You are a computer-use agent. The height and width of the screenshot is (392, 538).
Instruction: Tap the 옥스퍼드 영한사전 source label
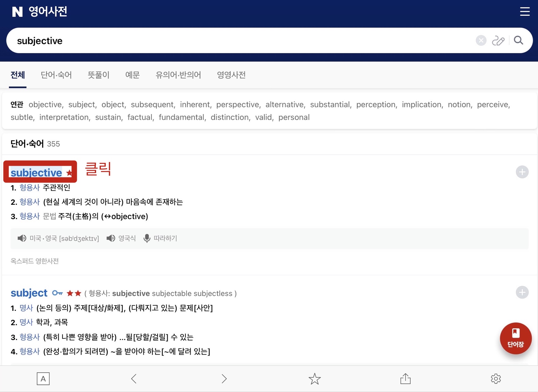(x=35, y=261)
